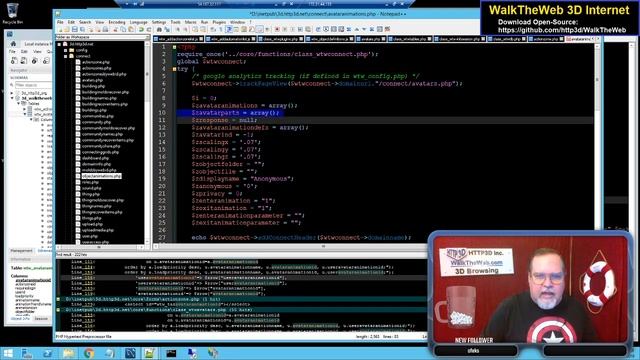This screenshot has height=360, width=640.
Task: Collapse the code fold at line 1
Action: pos(174,47)
